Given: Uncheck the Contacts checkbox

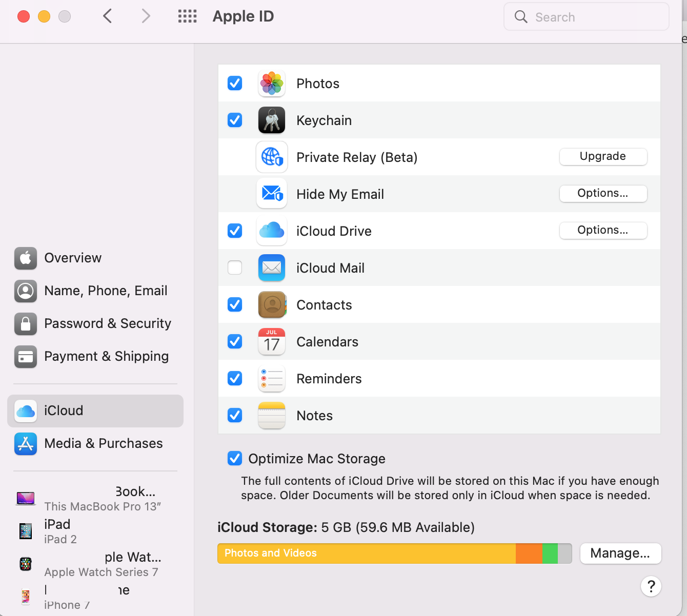Looking at the screenshot, I should (x=235, y=304).
